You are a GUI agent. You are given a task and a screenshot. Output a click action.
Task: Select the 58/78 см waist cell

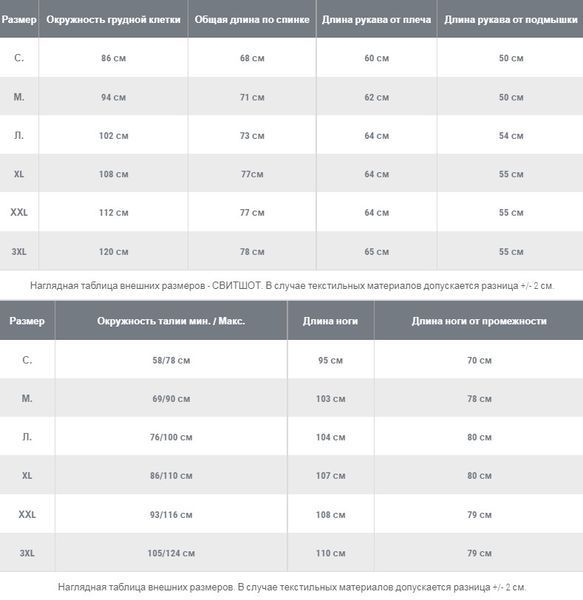click(171, 360)
